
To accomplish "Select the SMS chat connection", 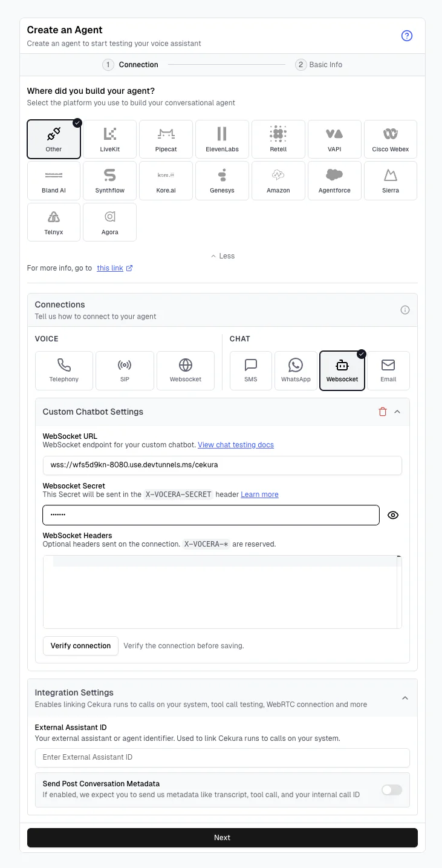I will pyautogui.click(x=251, y=370).
